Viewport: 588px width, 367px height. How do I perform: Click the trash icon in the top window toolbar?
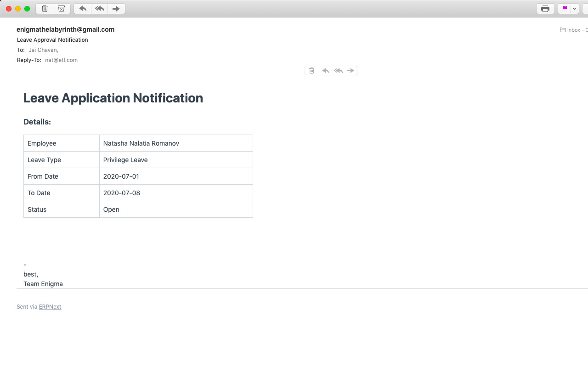(x=45, y=9)
